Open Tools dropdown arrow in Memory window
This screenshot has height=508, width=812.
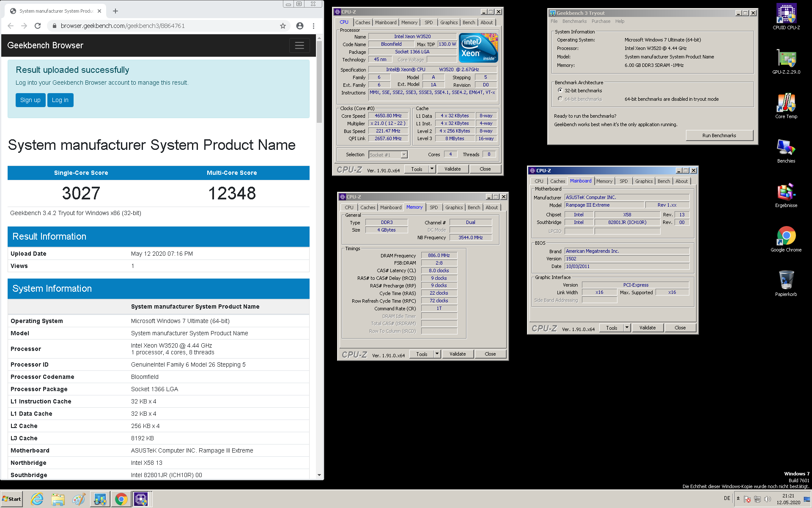coord(437,354)
